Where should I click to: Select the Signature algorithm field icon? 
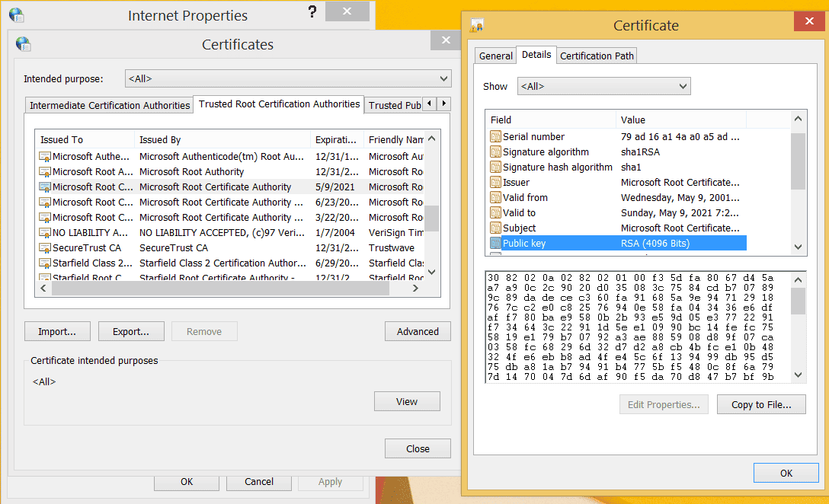495,152
